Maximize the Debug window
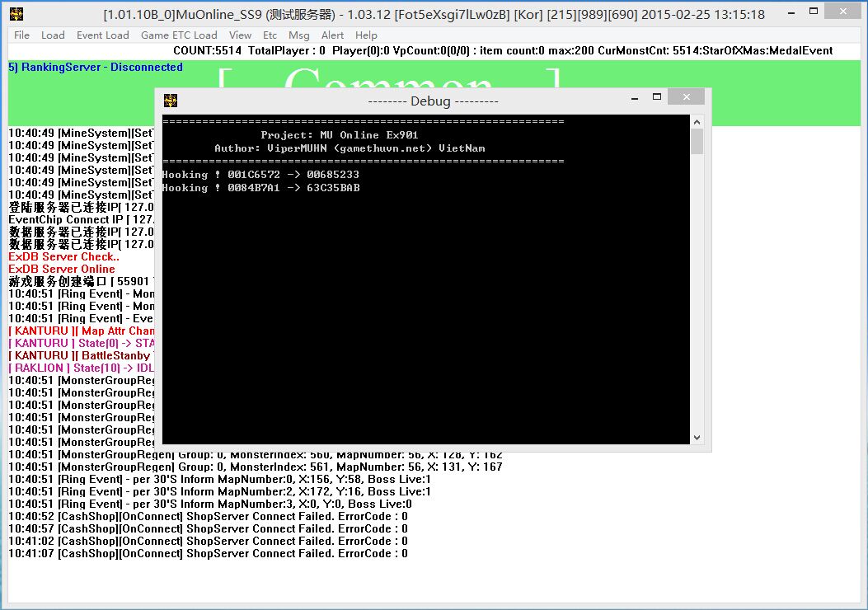Viewport: 868px width, 610px height. 657,97
